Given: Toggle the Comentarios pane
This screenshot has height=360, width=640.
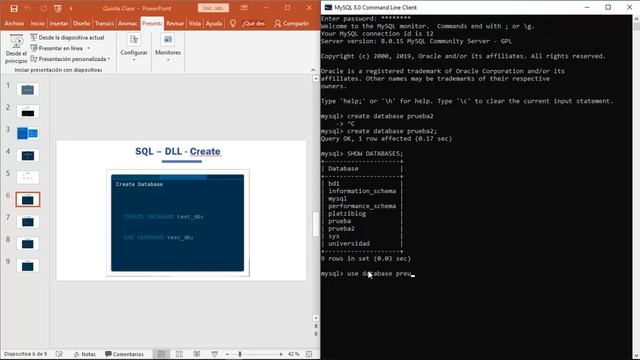Looking at the screenshot, I should (124, 354).
